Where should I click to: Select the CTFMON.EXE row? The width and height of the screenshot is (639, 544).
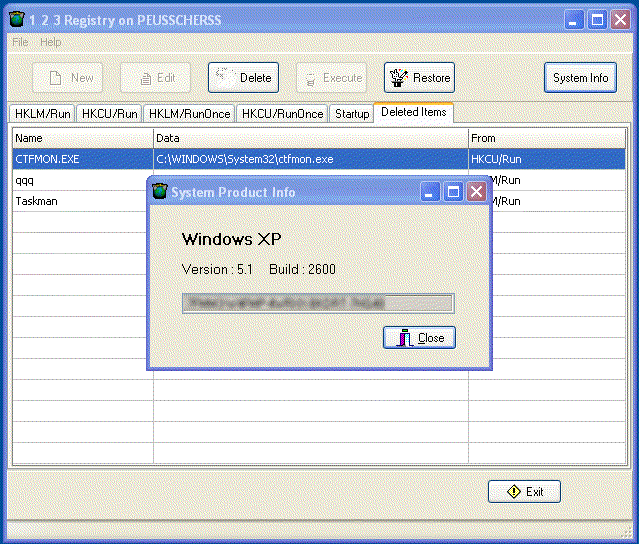click(319, 159)
